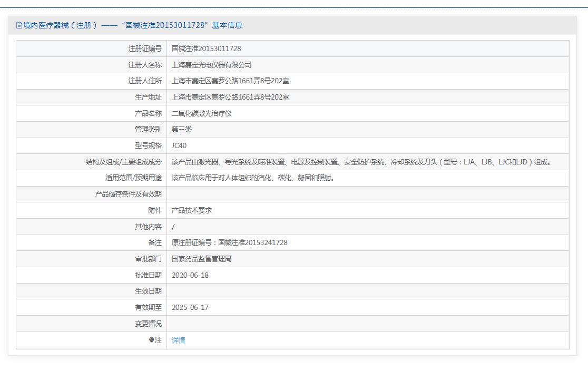The image size is (588, 370).
Task: Open the 详情 link
Action: pos(178,340)
